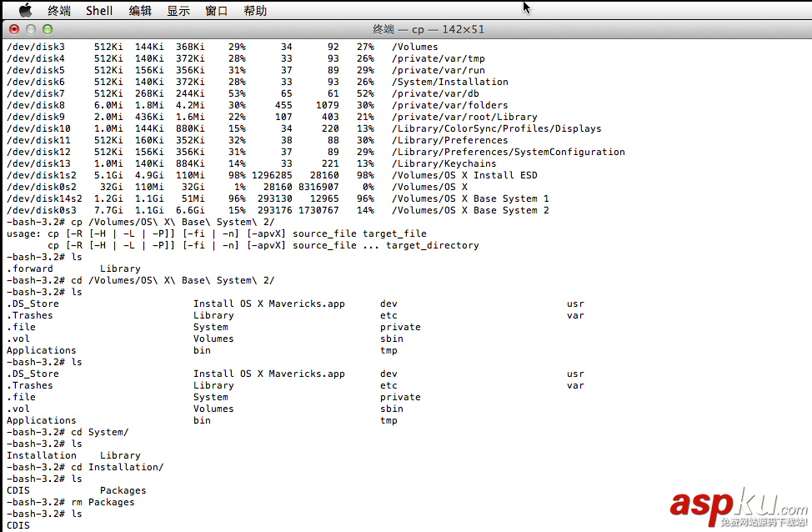
Task: Minimize the terminal window with middle button
Action: [31, 29]
